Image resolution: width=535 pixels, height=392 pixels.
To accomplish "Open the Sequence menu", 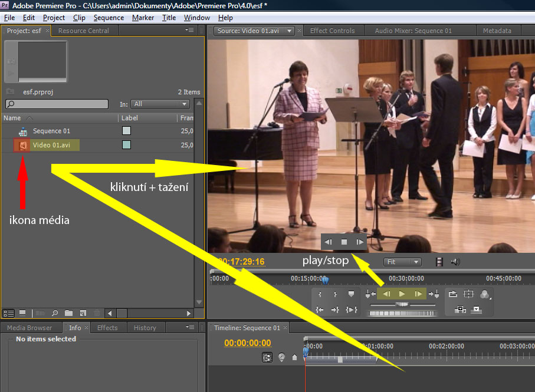I will (109, 18).
